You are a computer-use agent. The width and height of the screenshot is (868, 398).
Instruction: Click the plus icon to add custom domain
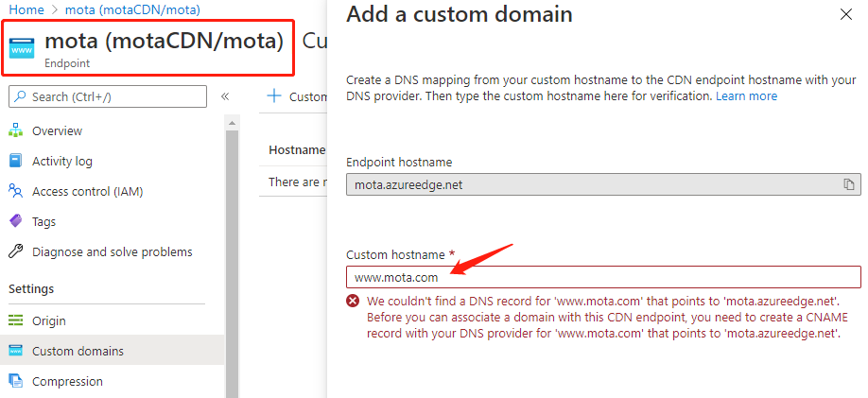pos(274,96)
